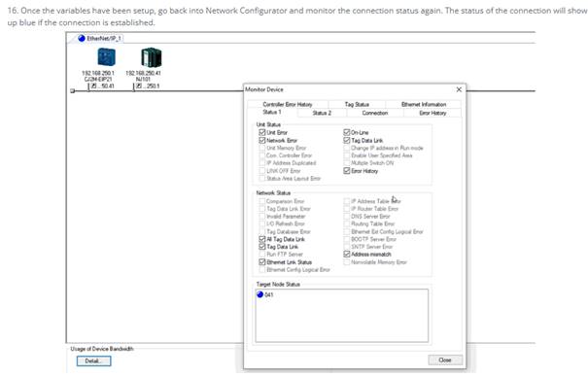Click the DNS Server Error checkbox
The width and height of the screenshot is (588, 377).
pyautogui.click(x=347, y=217)
